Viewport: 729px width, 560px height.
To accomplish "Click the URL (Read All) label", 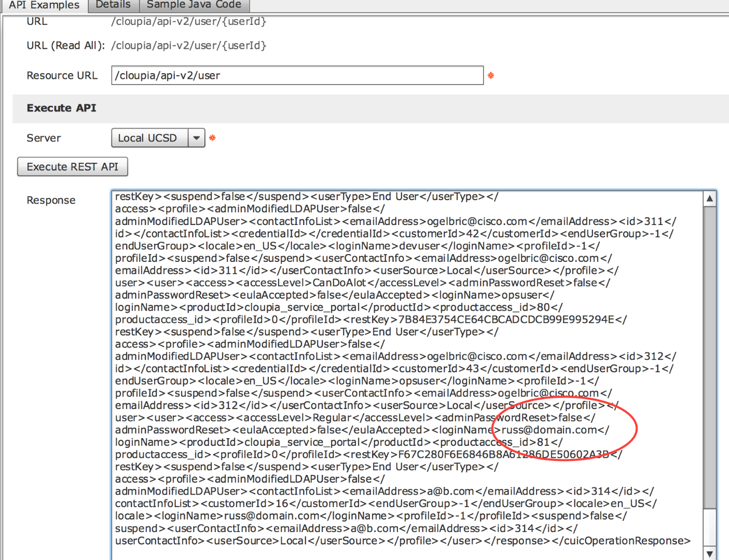I will (x=66, y=46).
